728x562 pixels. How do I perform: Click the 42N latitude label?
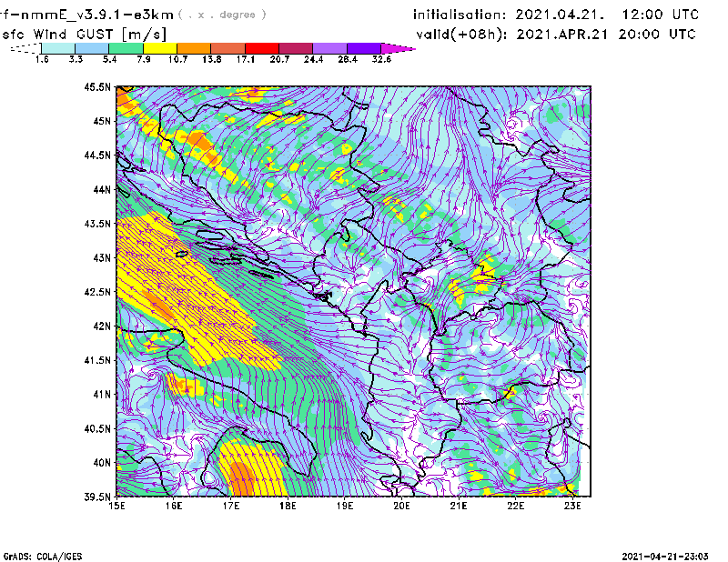[102, 326]
